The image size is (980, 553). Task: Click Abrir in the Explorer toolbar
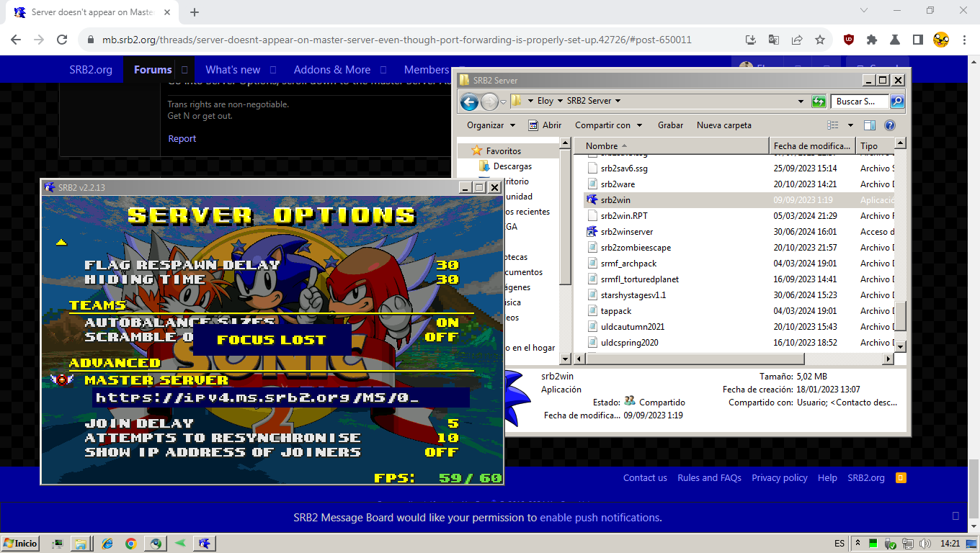click(545, 125)
